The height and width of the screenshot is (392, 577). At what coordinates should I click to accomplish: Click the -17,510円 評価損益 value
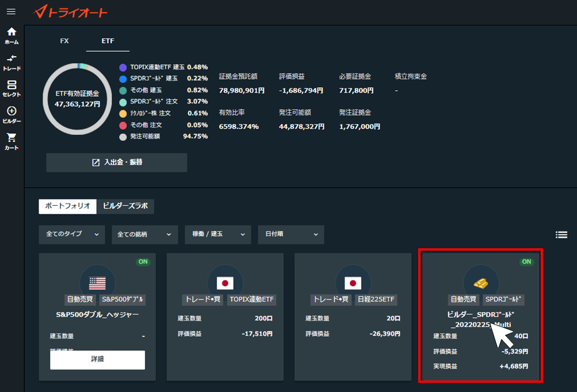(257, 334)
